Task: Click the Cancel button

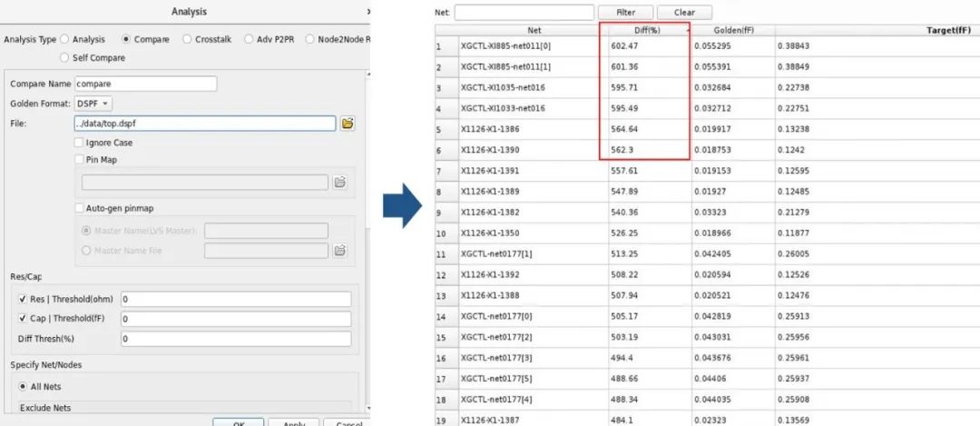Action: pyautogui.click(x=347, y=422)
